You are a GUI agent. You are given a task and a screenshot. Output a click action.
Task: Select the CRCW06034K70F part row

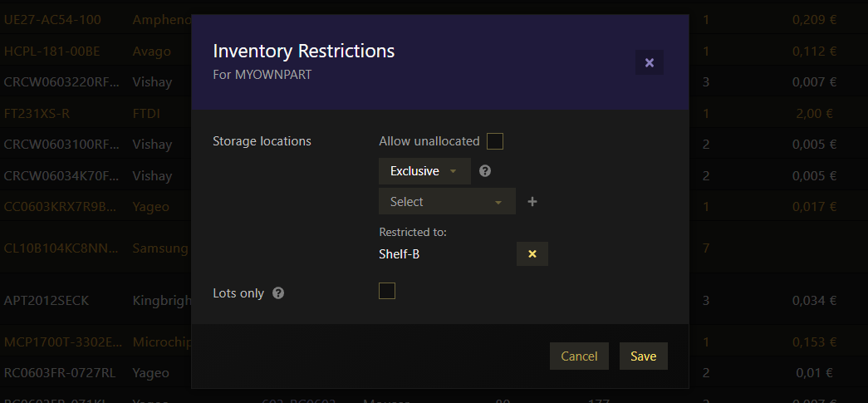(61, 175)
